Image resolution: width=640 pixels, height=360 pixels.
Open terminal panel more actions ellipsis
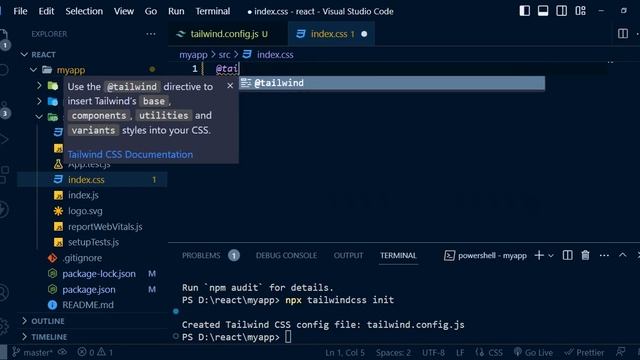point(604,256)
